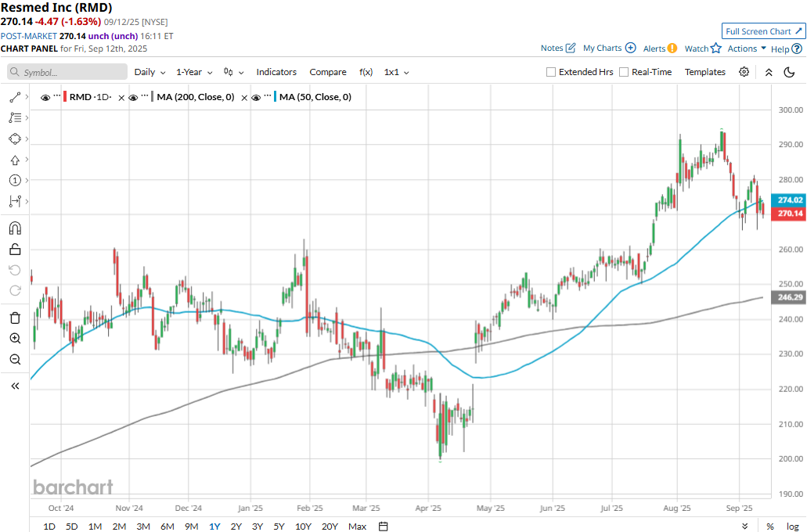Screen dimensions: 807x532
Task: Undo the last chart action
Action: tap(15, 270)
